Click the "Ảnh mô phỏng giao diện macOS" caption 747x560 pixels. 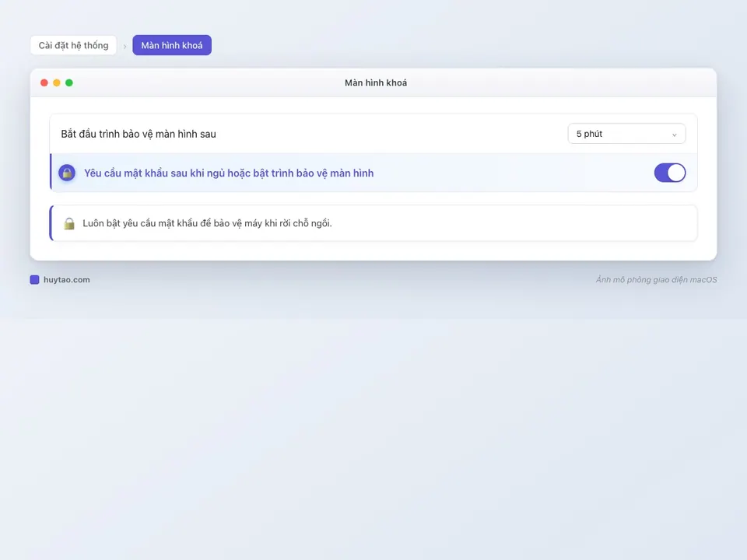click(656, 279)
